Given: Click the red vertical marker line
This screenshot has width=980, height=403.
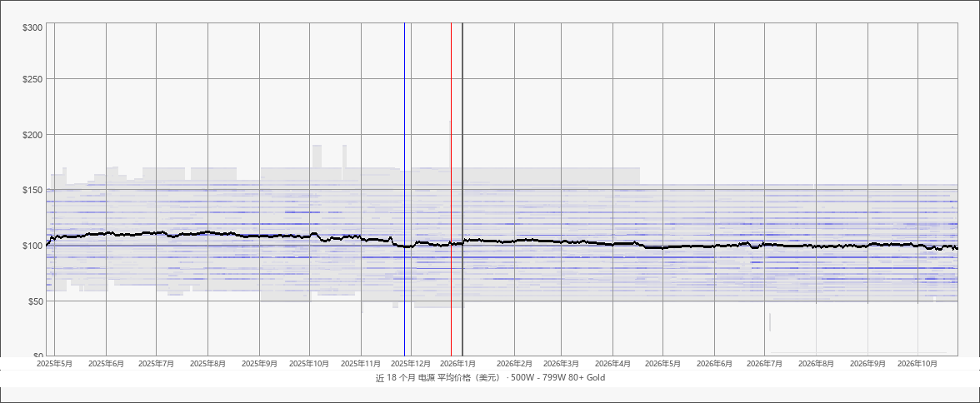Looking at the screenshot, I should [x=452, y=189].
